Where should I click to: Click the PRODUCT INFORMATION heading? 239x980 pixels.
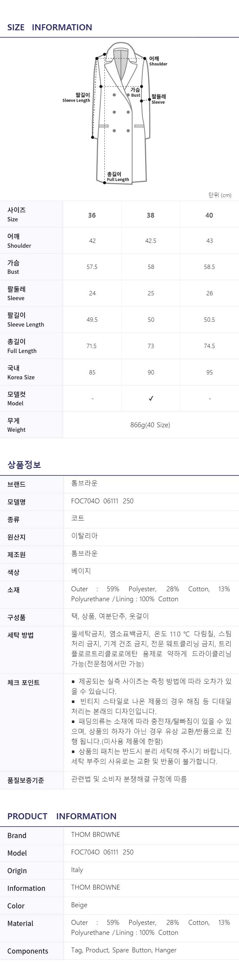click(x=62, y=816)
